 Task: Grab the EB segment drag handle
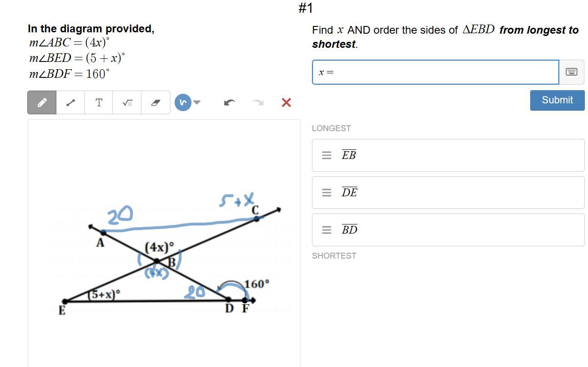[x=327, y=155]
